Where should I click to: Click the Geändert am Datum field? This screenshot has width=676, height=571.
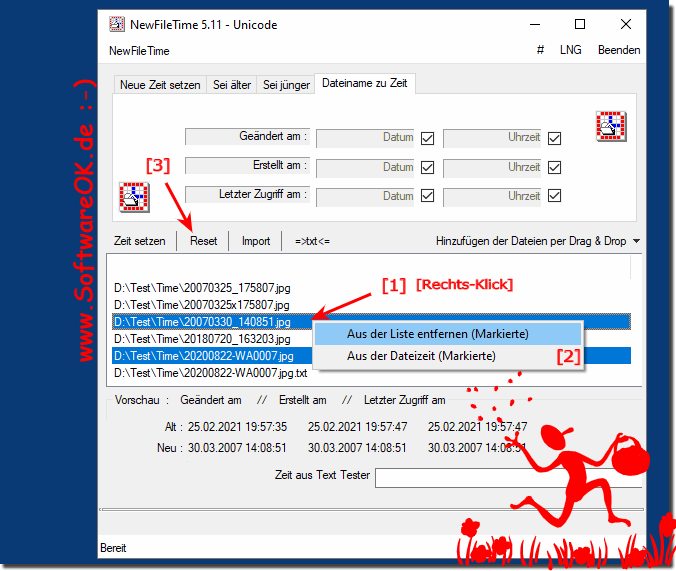tap(365, 138)
